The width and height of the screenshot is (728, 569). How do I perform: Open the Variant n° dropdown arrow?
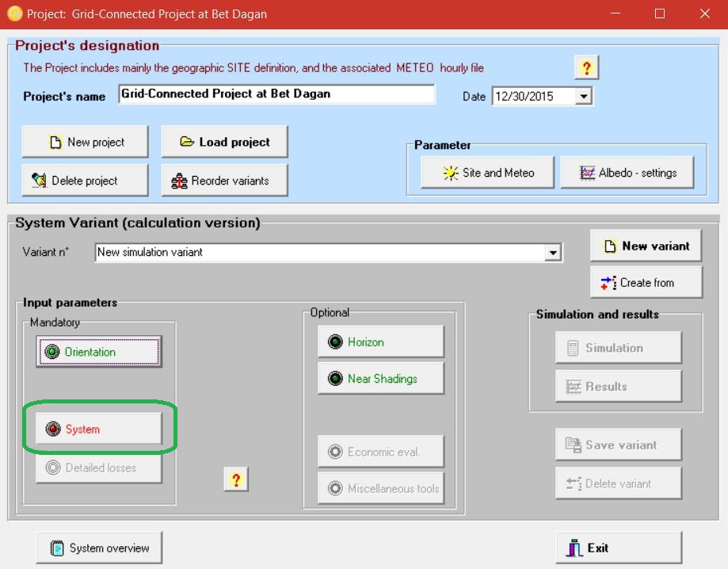[552, 253]
